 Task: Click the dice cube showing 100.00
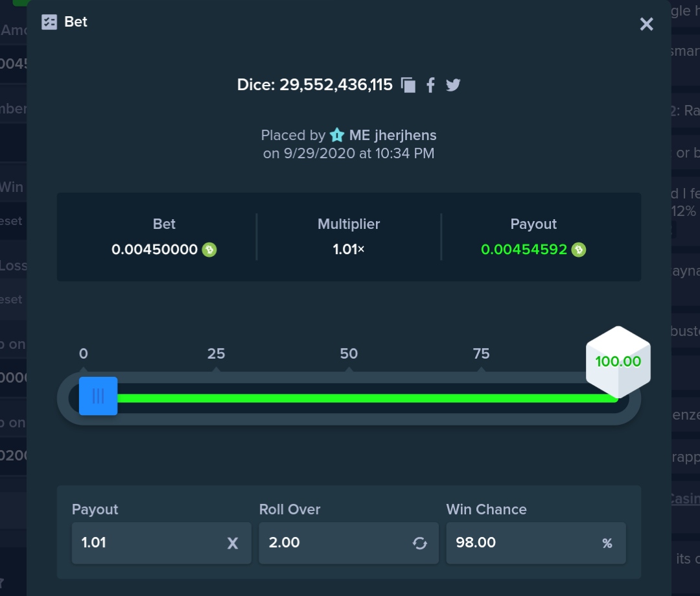(x=618, y=361)
